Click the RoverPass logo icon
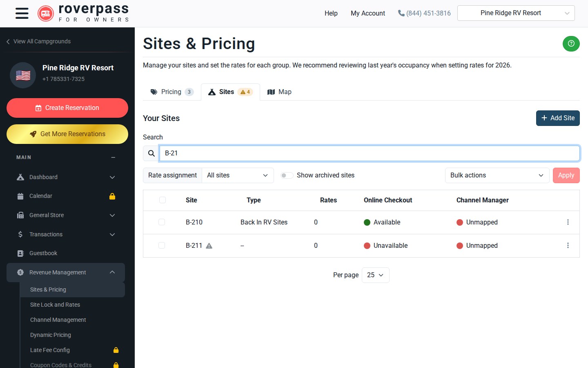The image size is (588, 368). (46, 13)
